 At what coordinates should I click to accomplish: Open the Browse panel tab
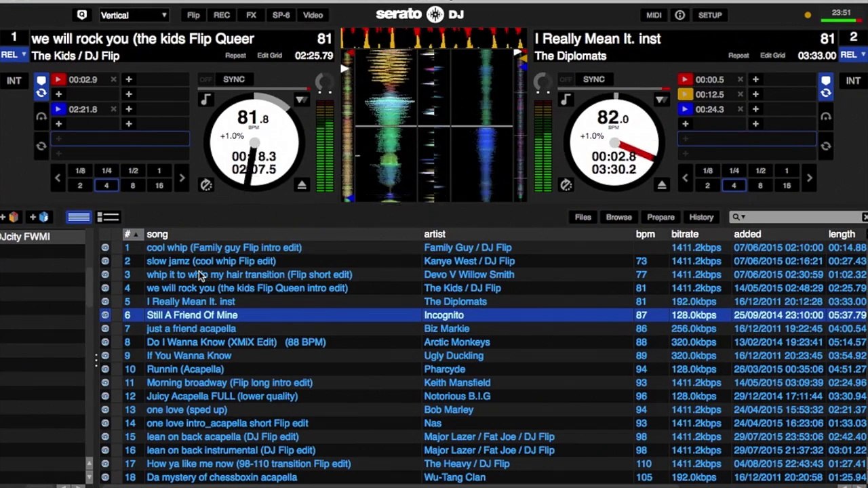(618, 218)
